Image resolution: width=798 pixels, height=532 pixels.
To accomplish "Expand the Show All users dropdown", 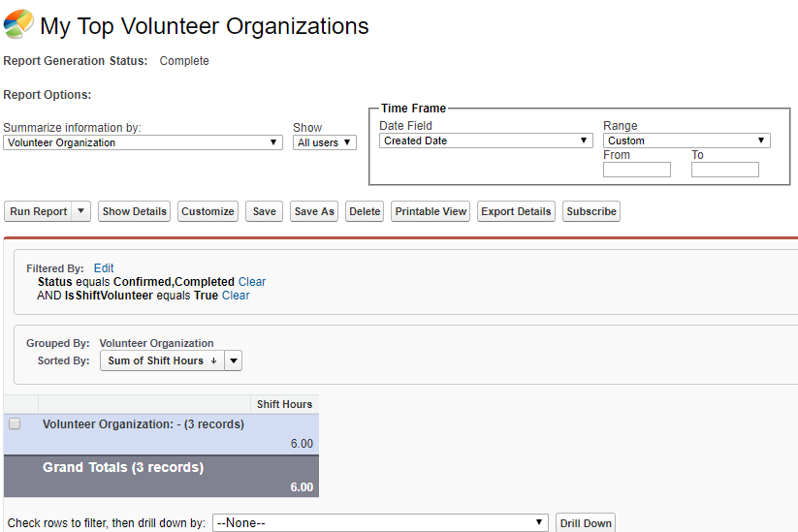I will (x=325, y=142).
